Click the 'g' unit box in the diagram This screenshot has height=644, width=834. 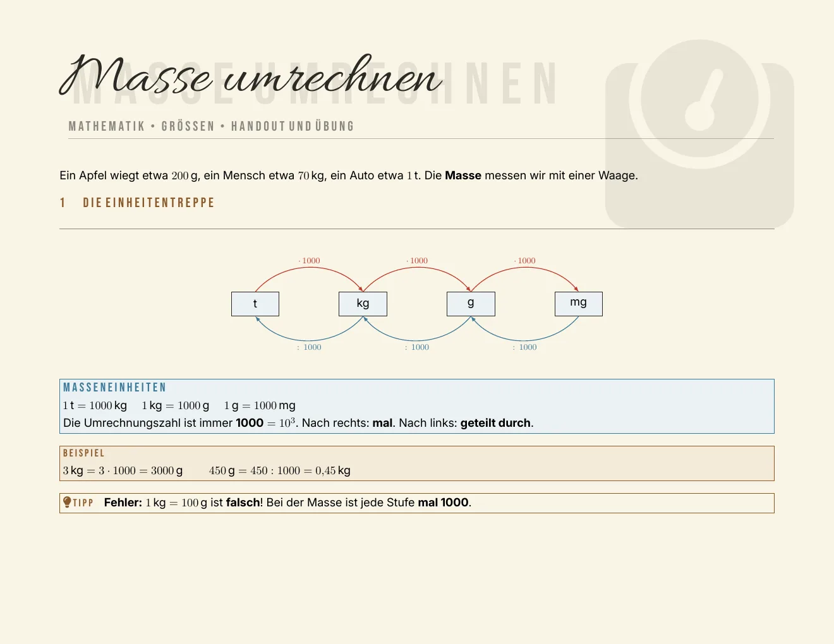(471, 304)
